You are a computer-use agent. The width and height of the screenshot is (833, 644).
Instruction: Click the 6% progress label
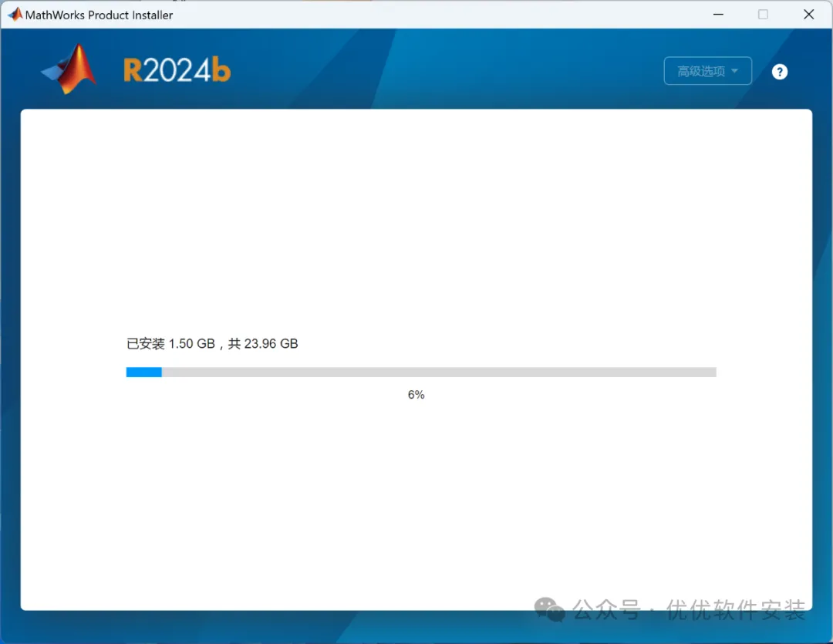coord(416,395)
